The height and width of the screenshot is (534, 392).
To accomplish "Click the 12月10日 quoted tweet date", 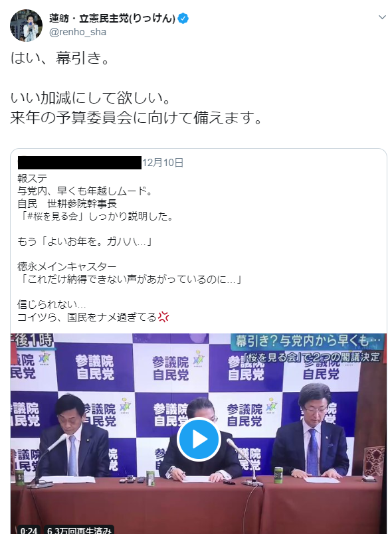I will [x=163, y=163].
